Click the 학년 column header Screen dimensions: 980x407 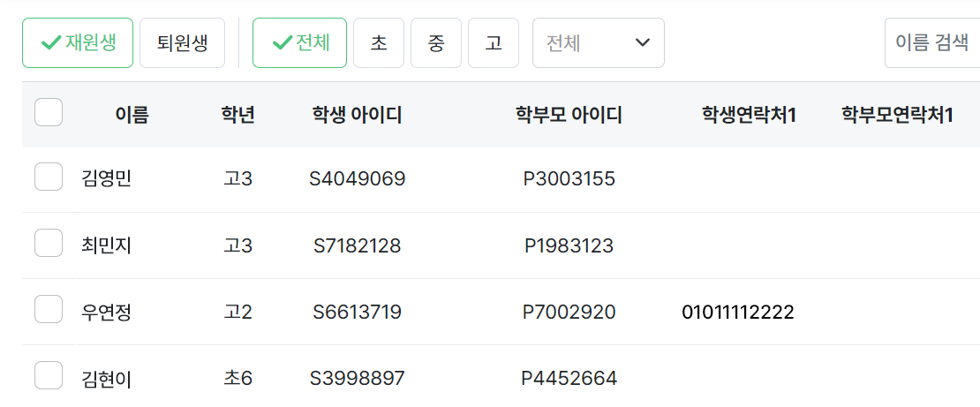click(237, 115)
